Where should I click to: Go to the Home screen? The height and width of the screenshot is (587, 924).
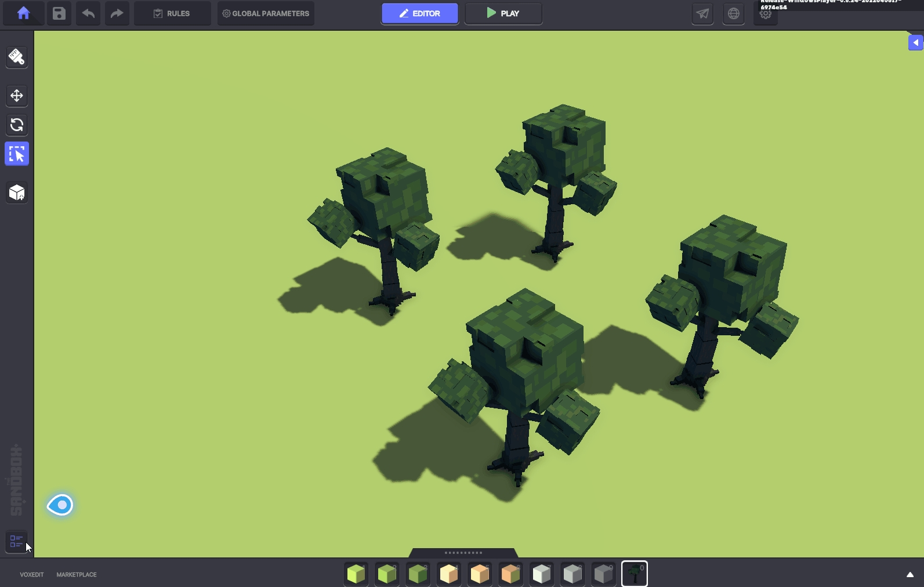(23, 13)
